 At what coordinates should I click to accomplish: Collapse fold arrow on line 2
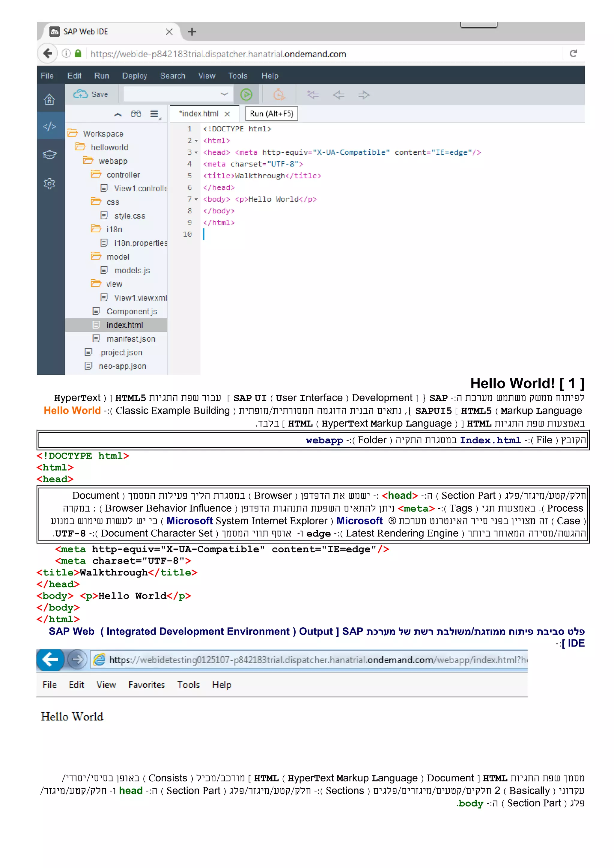[x=196, y=141]
